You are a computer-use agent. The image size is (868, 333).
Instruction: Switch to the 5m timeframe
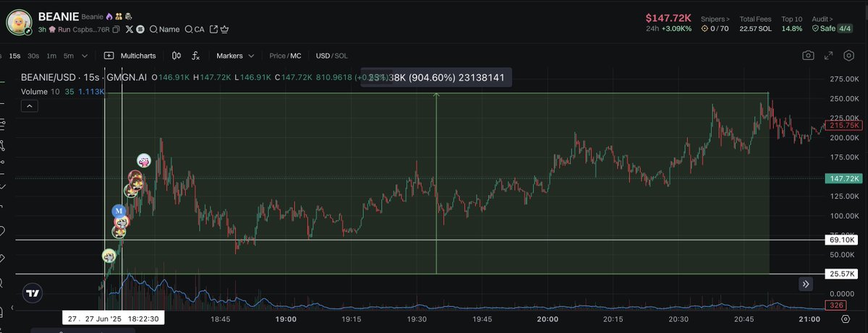click(69, 56)
